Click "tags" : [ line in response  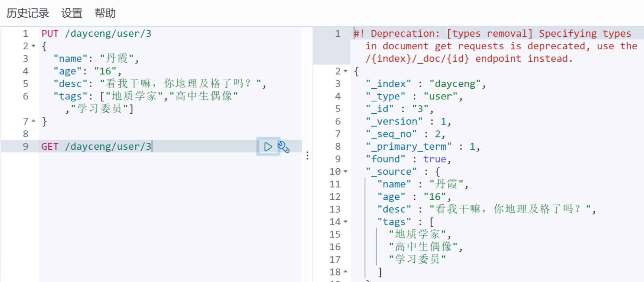[x=406, y=222]
